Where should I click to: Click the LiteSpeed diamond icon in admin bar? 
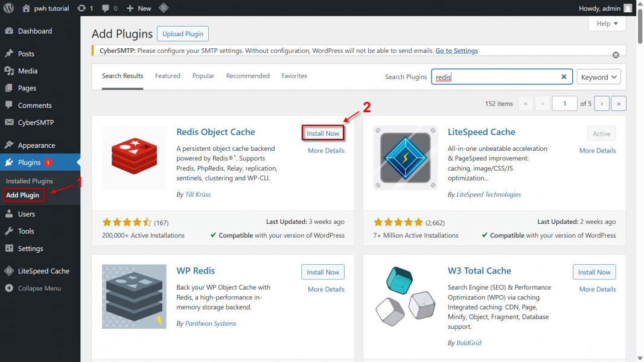[x=164, y=8]
